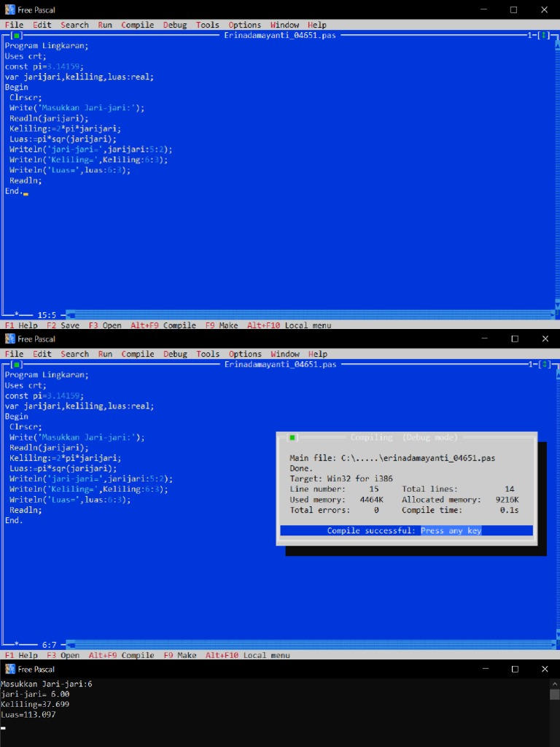Click Free Pascal title icon of window with Compiling dialog
560x747 pixels.
click(x=10, y=338)
